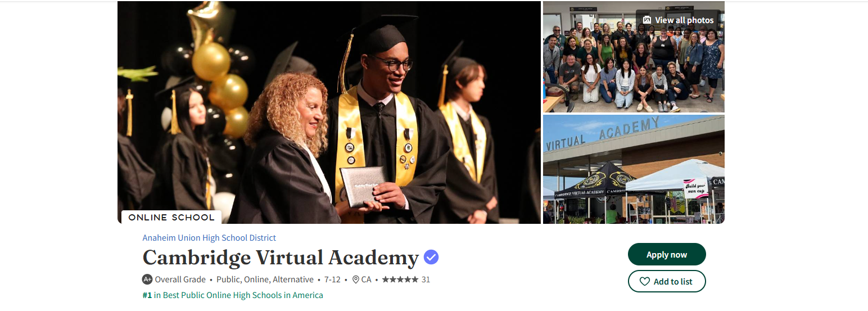Open the main graduation ceremony photo
The height and width of the screenshot is (311, 868).
click(329, 112)
